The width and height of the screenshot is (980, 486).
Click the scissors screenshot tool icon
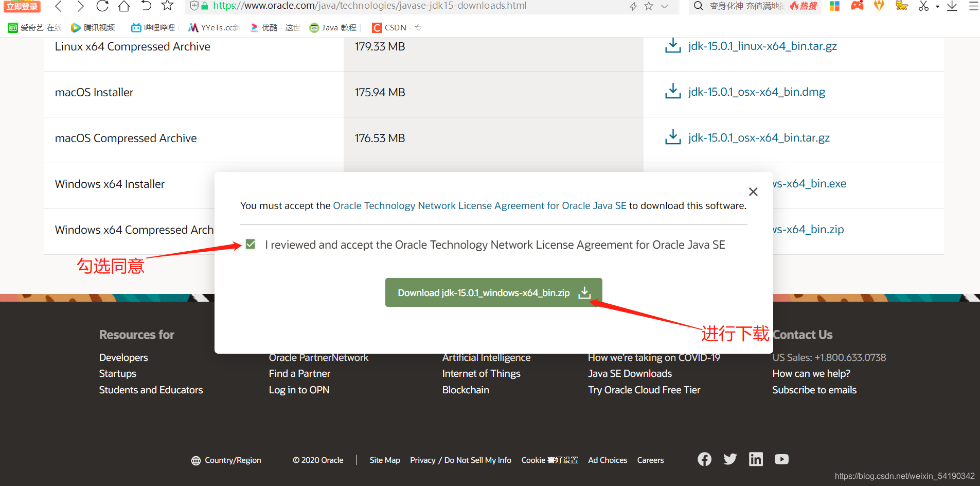click(924, 6)
